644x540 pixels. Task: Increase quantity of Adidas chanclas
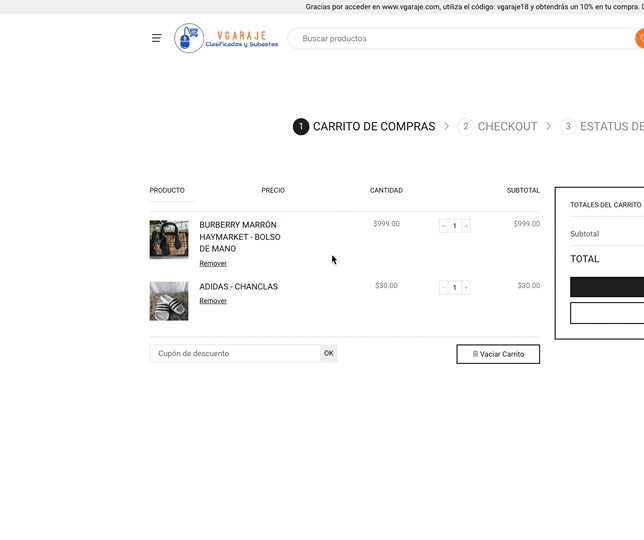click(x=466, y=287)
